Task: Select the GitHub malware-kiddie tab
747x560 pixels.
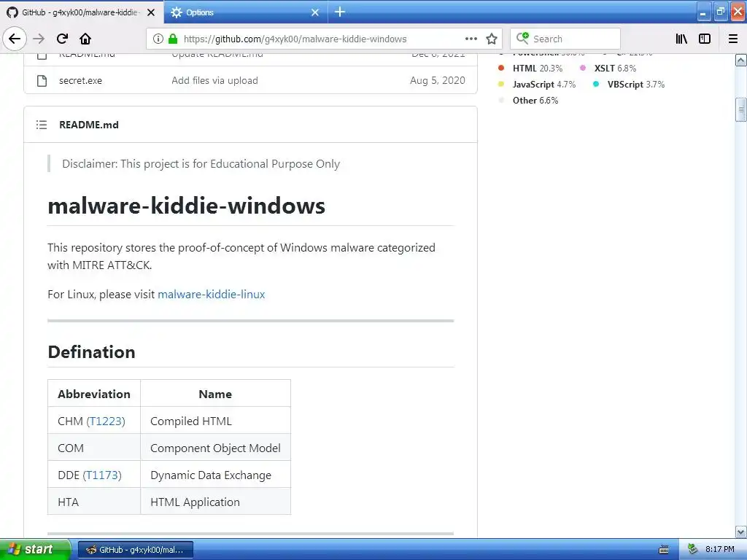Action: (82, 12)
